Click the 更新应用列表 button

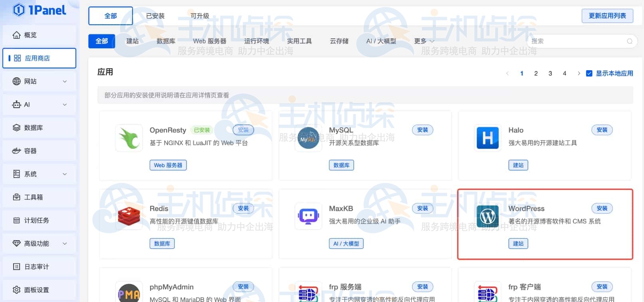(607, 16)
